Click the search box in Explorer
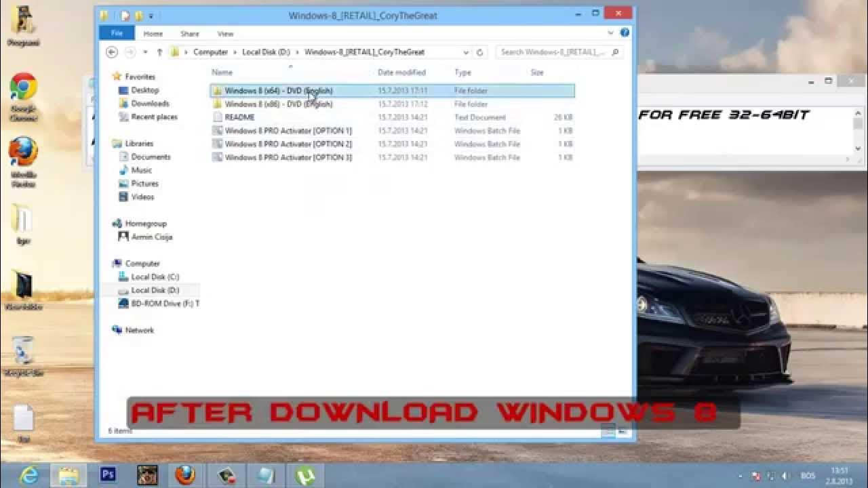 tap(559, 52)
